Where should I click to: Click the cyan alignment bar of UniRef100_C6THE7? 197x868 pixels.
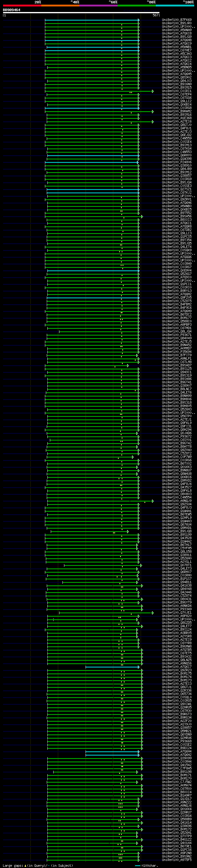(x=93, y=50)
